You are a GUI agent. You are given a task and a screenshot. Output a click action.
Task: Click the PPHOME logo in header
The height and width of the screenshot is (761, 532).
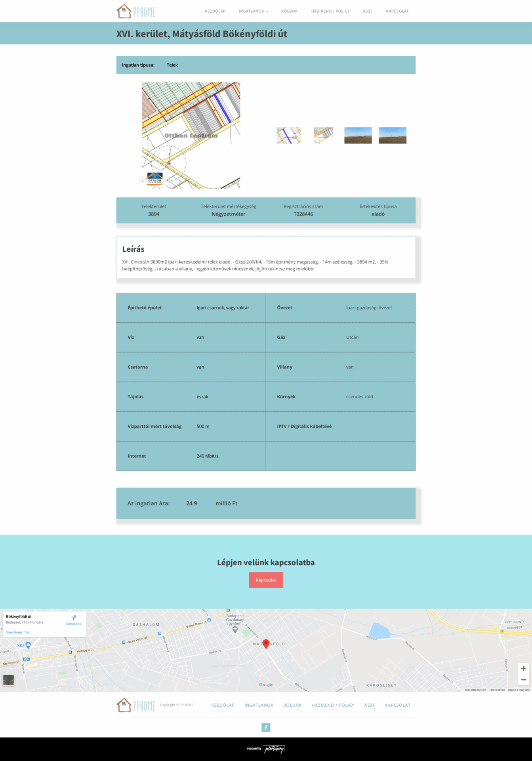tap(136, 11)
